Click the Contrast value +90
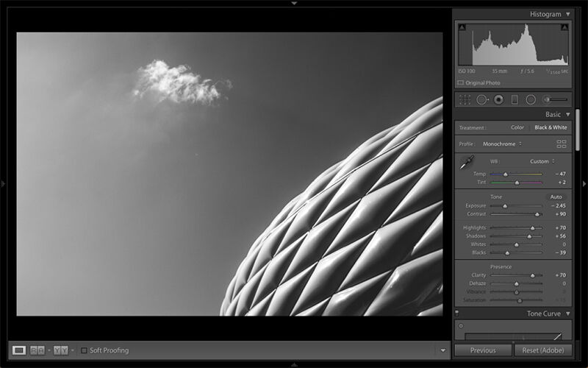The height and width of the screenshot is (368, 588). pyautogui.click(x=561, y=214)
